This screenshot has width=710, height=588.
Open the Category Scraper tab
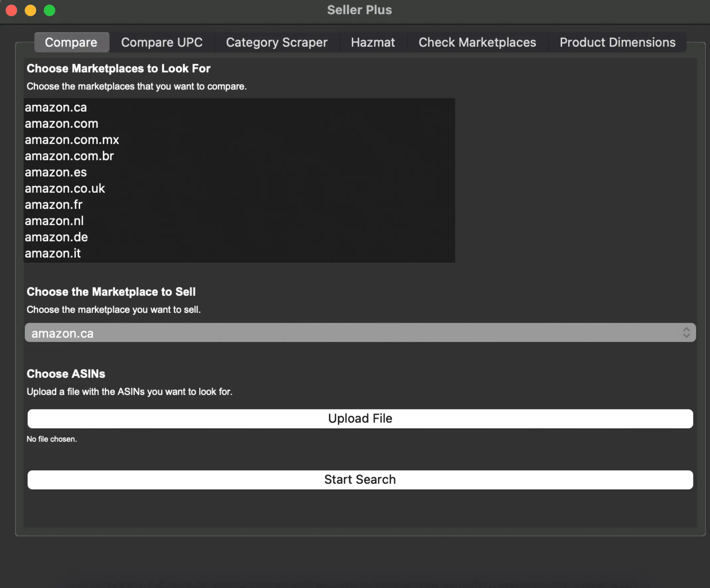tap(277, 42)
